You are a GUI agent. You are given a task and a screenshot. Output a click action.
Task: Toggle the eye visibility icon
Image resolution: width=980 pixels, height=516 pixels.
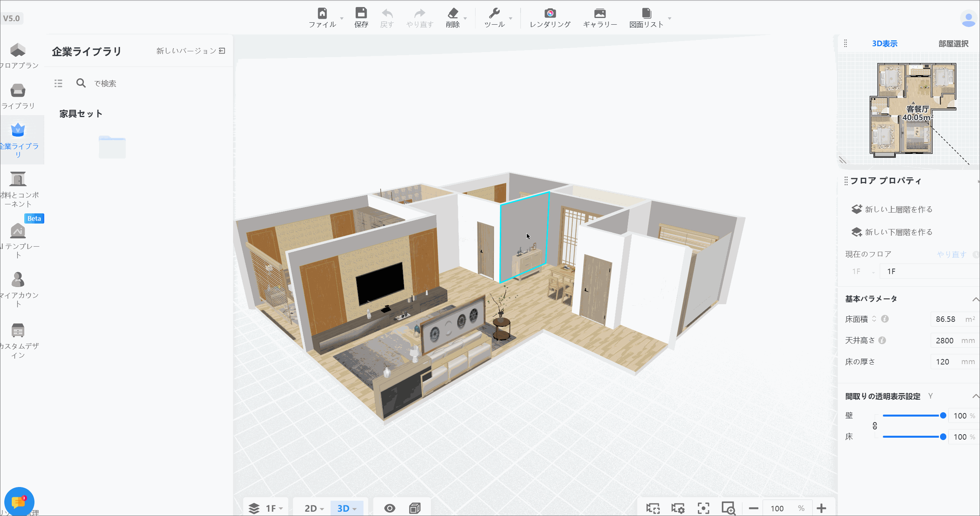pyautogui.click(x=390, y=508)
